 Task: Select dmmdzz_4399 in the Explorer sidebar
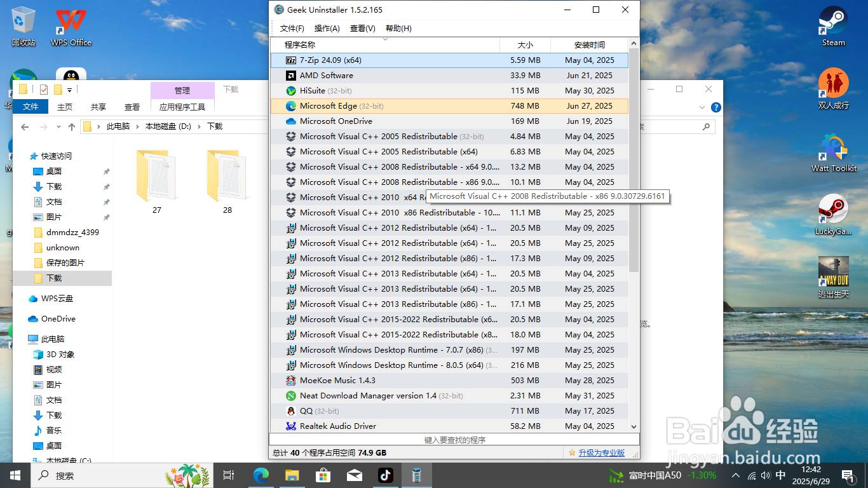point(72,233)
